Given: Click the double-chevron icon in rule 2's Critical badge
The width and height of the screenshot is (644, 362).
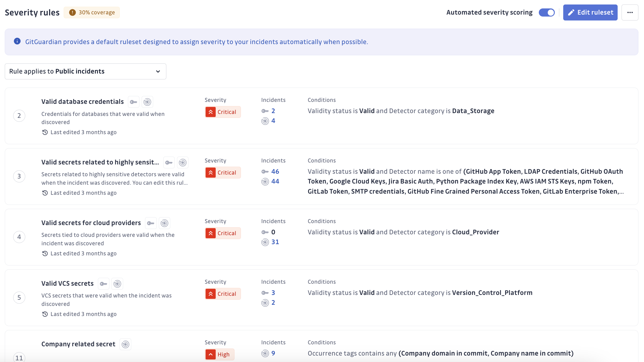Looking at the screenshot, I should (211, 112).
